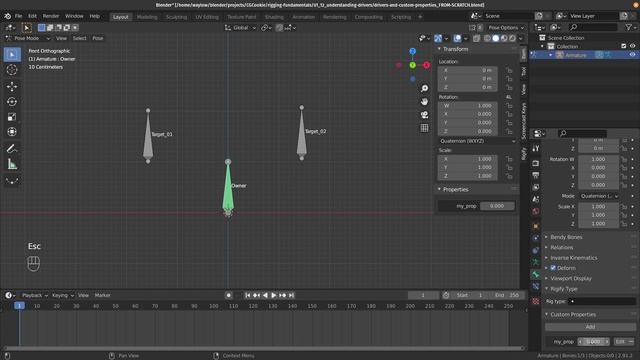Open the Texture properties tab
This screenshot has width=640, height=360.
click(536, 301)
